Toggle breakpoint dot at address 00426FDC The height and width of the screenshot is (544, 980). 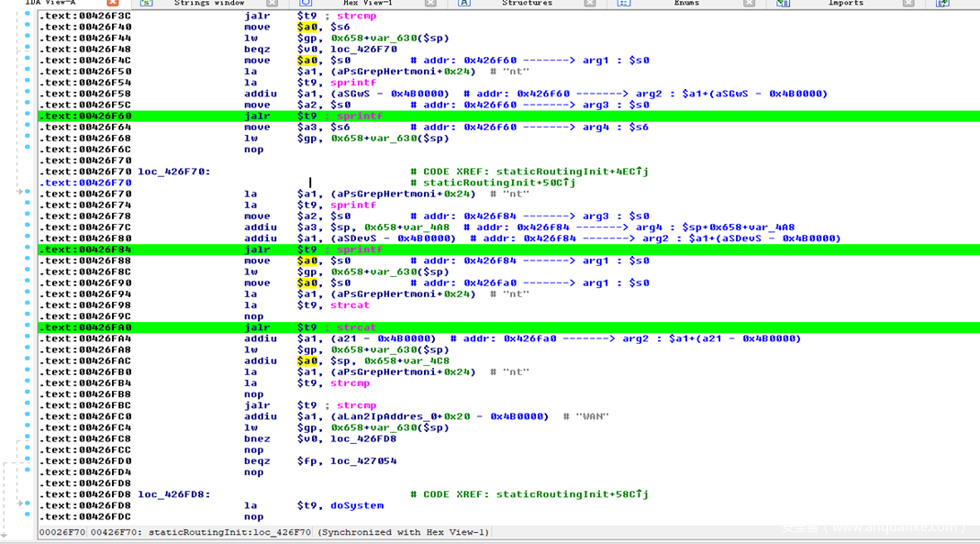(x=28, y=516)
